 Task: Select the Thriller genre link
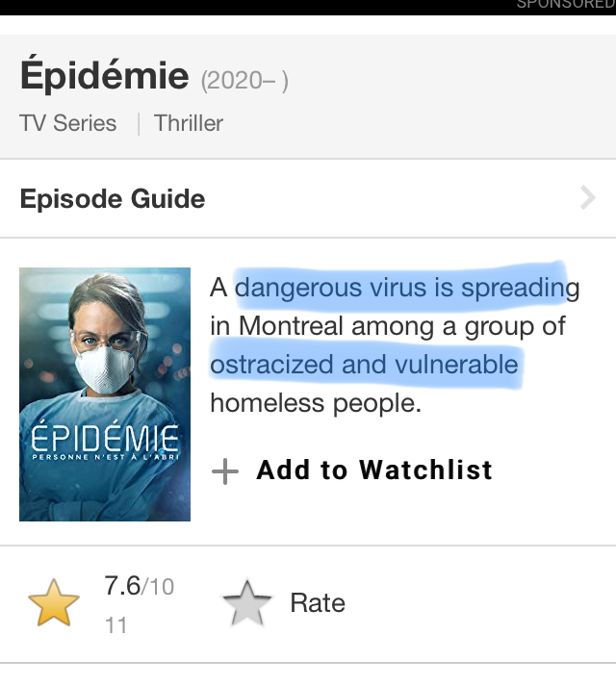pos(189,123)
